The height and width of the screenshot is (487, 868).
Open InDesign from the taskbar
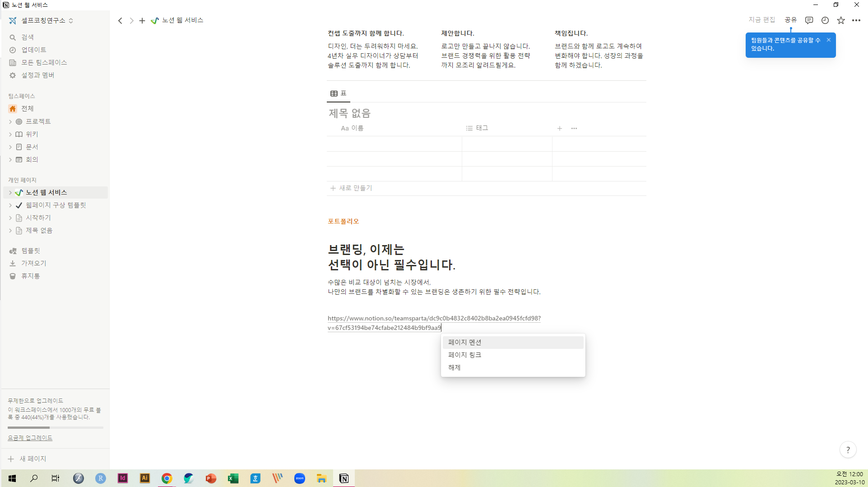pyautogui.click(x=122, y=478)
